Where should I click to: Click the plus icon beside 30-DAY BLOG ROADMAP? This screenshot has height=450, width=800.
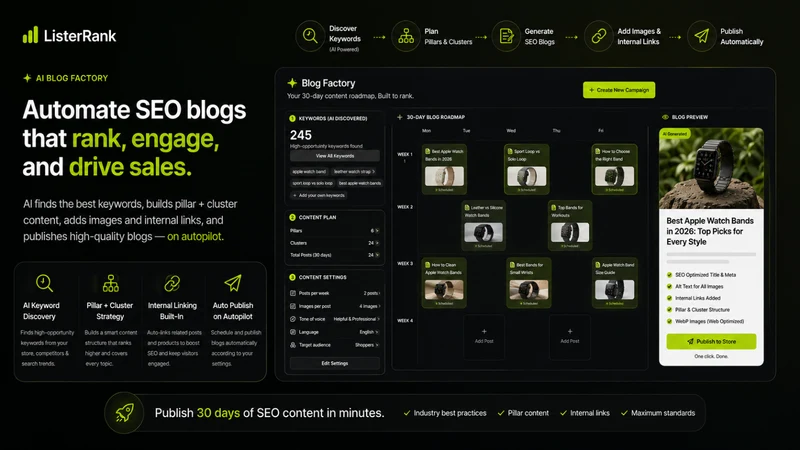click(399, 117)
